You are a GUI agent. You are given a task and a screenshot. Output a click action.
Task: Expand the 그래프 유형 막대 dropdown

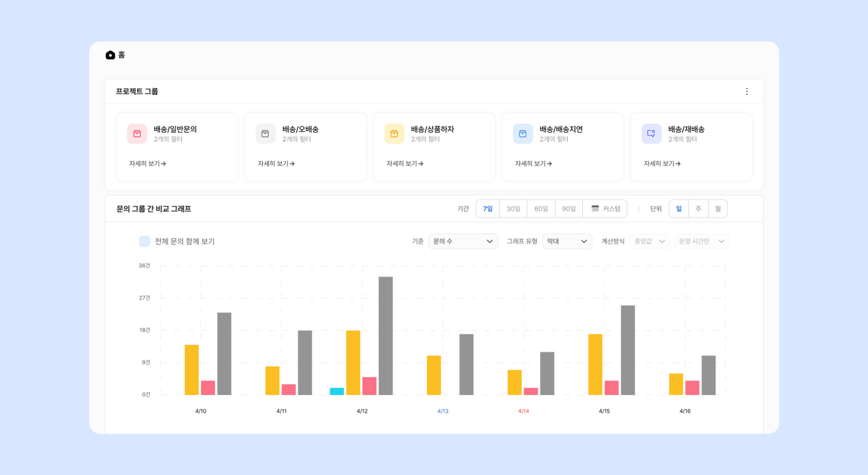567,242
